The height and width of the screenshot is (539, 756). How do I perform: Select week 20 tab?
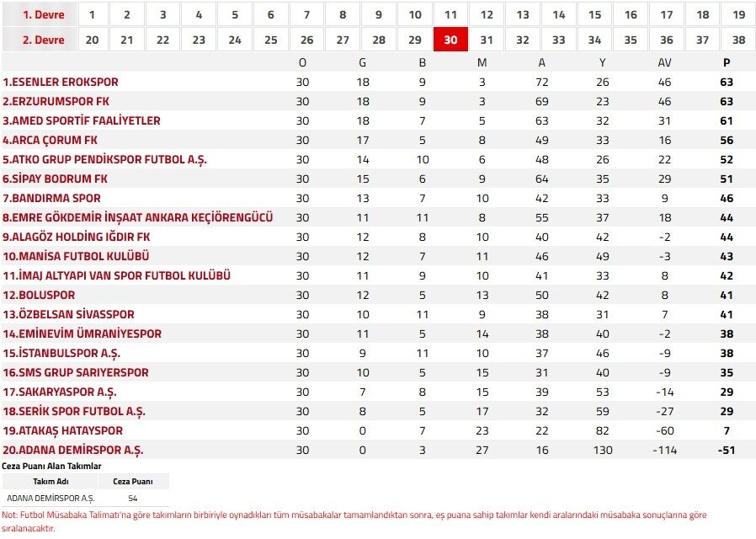coord(92,40)
